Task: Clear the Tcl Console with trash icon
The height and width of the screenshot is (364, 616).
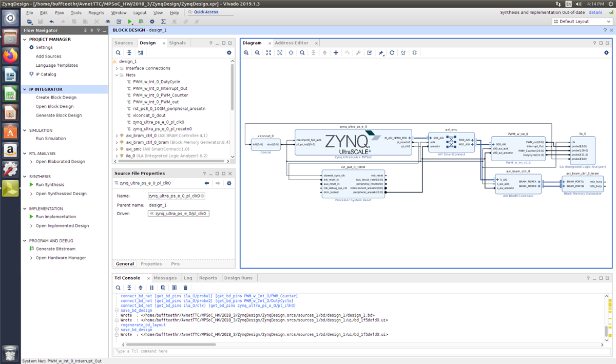Action: [x=185, y=288]
